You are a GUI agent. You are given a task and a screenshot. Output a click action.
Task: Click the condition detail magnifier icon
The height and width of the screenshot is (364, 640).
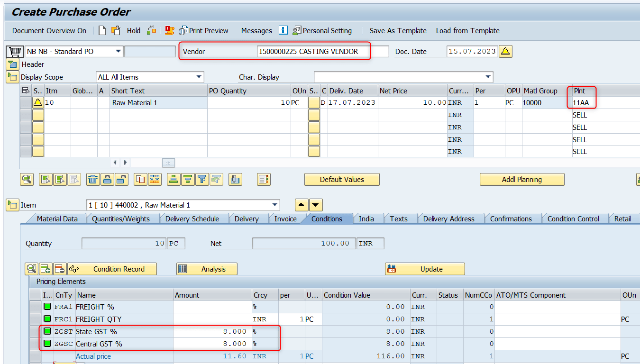pyautogui.click(x=31, y=269)
